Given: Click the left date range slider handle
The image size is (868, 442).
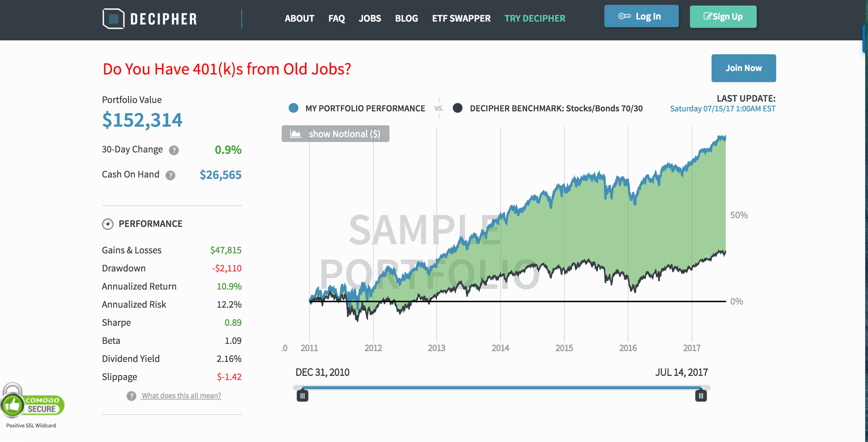Looking at the screenshot, I should coord(303,396).
